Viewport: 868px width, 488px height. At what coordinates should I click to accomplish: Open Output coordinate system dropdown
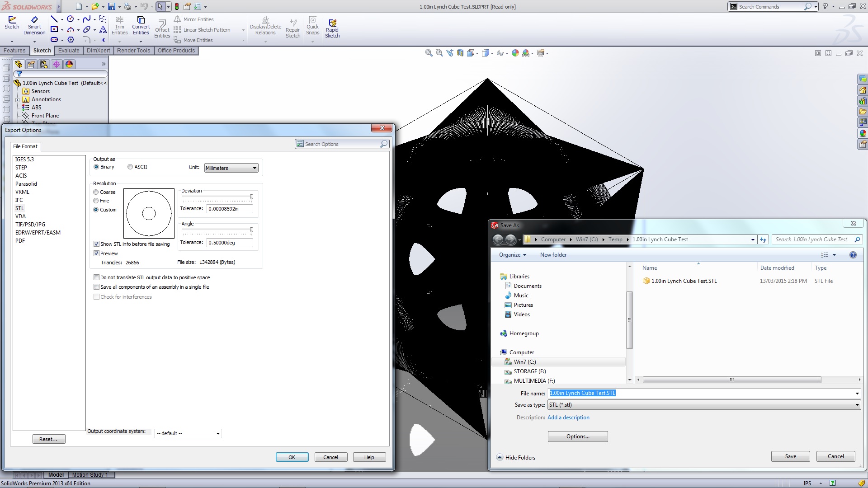tap(188, 433)
